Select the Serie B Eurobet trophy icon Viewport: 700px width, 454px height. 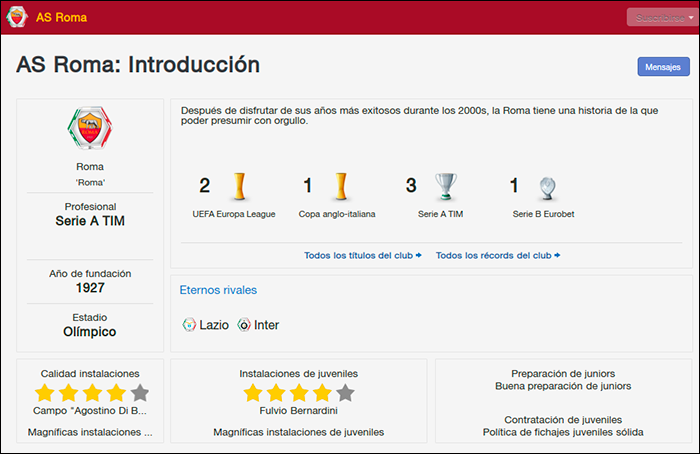pos(547,188)
